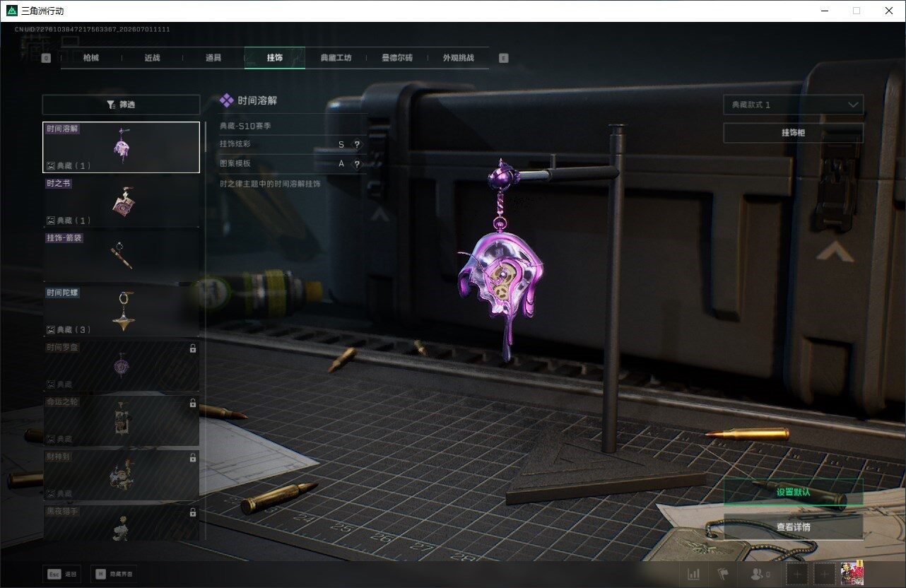906x588 pixels.
Task: Click the H 隐藏界面 button
Action: [x=114, y=574]
